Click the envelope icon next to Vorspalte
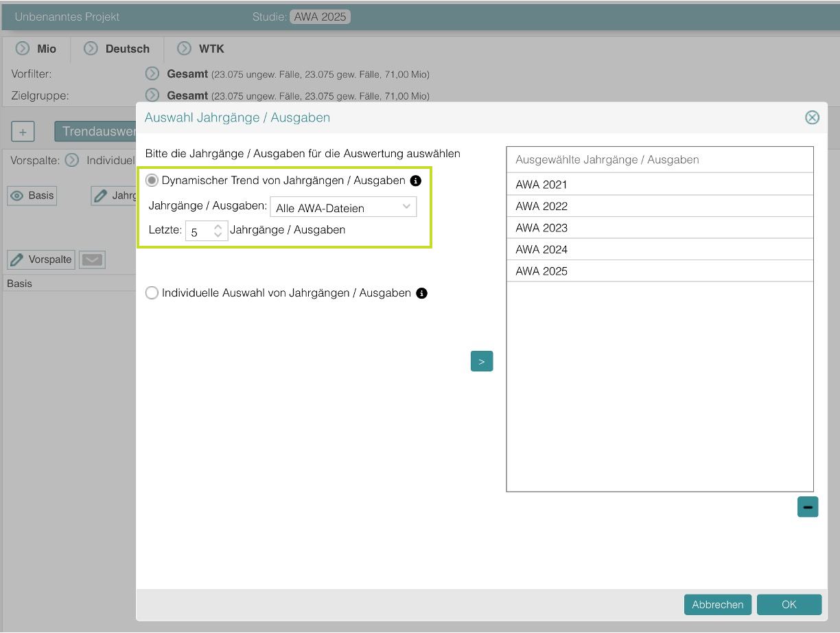 coord(92,260)
